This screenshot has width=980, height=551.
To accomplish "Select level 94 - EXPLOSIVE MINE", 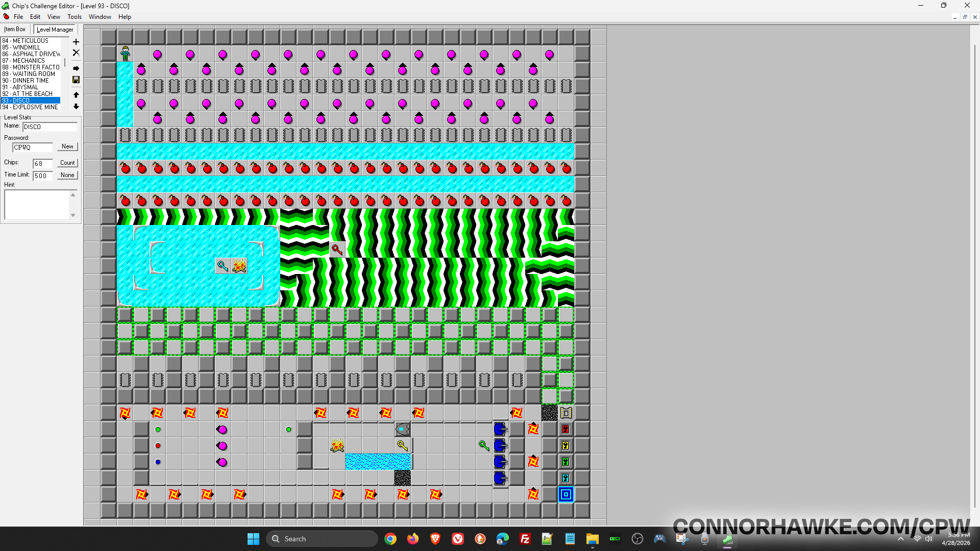I will pos(31,107).
